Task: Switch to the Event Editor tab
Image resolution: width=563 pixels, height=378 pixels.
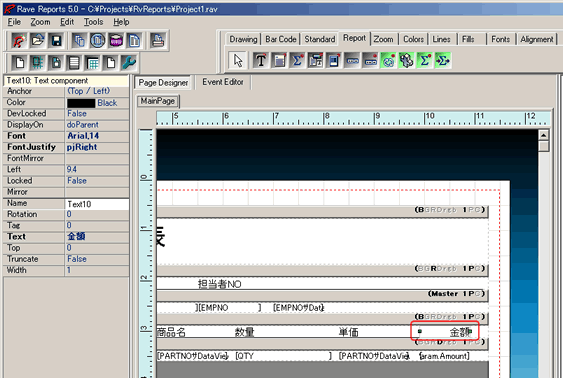Action: 223,82
